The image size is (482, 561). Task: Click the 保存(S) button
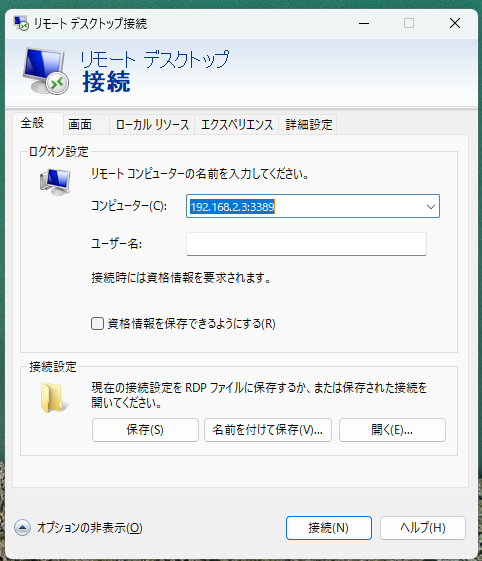[x=145, y=430]
